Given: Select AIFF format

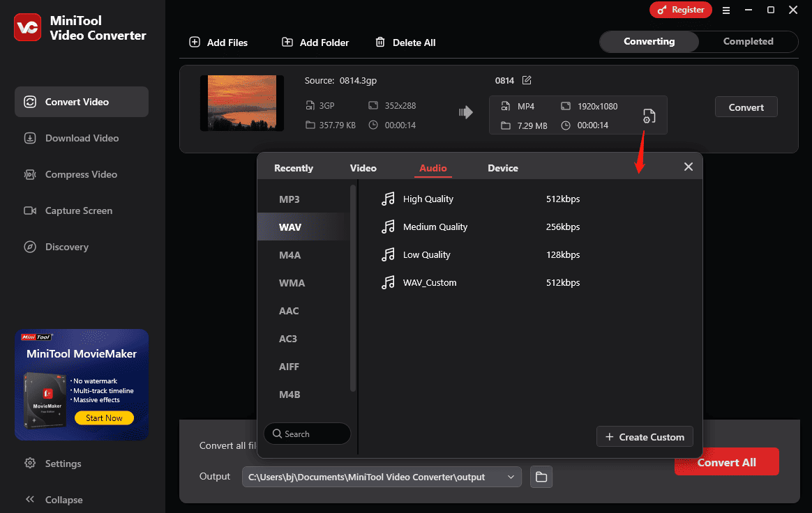Looking at the screenshot, I should coord(303,367).
